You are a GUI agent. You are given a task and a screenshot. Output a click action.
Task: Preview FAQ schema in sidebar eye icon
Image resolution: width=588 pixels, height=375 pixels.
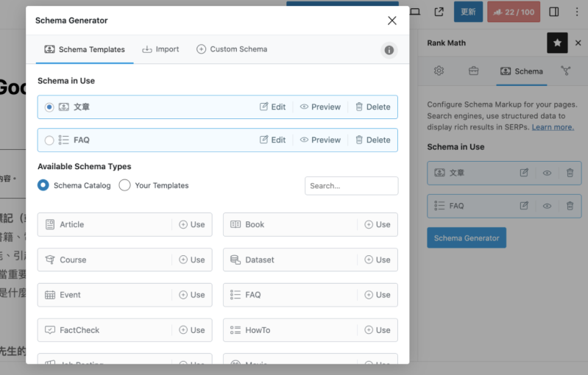point(547,206)
